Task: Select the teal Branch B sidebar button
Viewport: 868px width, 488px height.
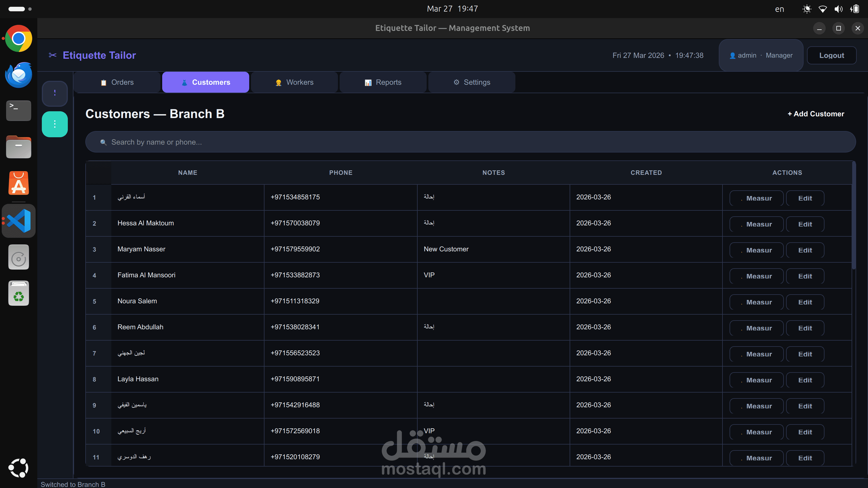Action: 55,124
